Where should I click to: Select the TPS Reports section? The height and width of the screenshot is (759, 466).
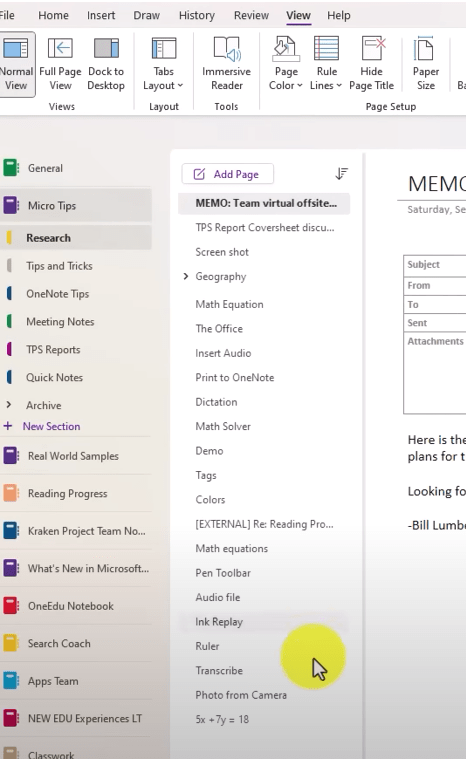75,349
